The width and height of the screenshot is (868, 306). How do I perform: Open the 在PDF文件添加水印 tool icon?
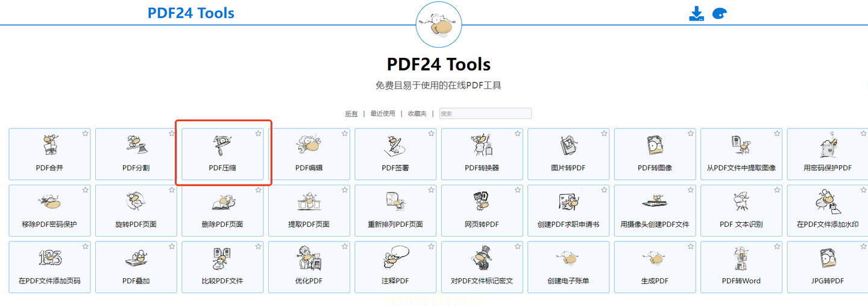click(828, 202)
